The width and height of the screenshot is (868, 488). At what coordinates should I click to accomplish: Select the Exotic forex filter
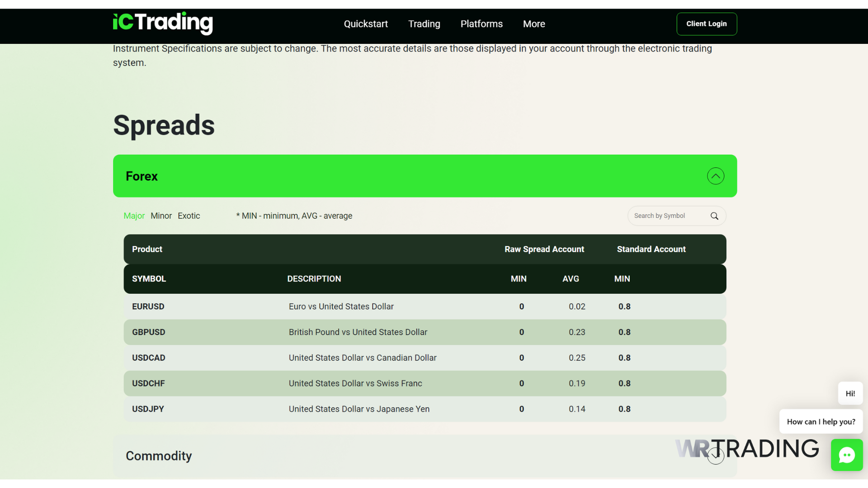pyautogui.click(x=189, y=216)
